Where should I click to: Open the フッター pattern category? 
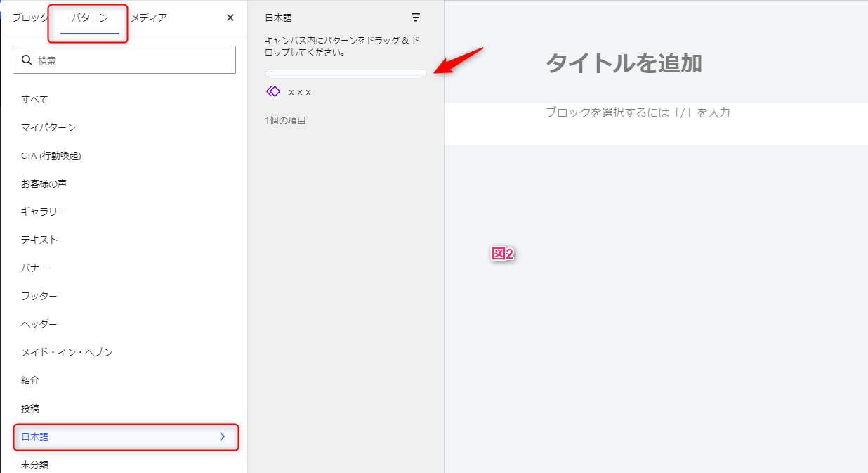coord(39,296)
